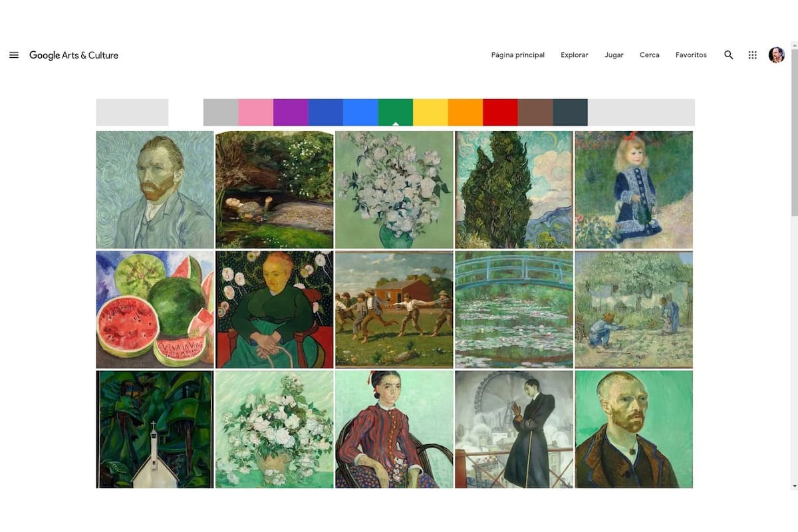The width and height of the screenshot is (798, 532).
Task: Open roses in bowl on green background
Action: (x=275, y=429)
